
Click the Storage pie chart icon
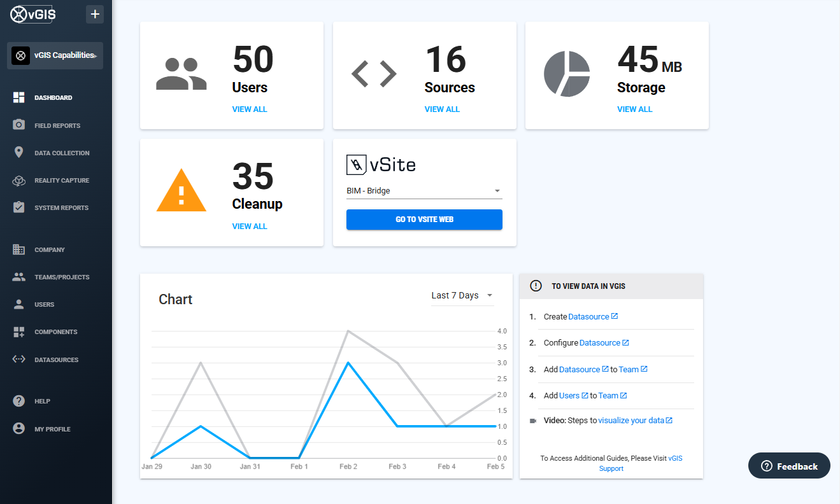click(567, 74)
